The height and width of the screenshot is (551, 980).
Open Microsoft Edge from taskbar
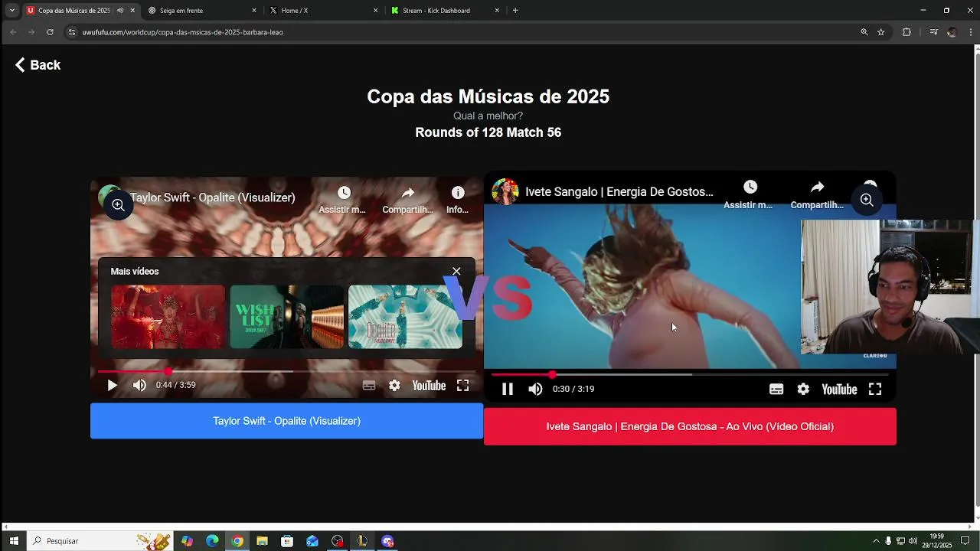tap(212, 541)
